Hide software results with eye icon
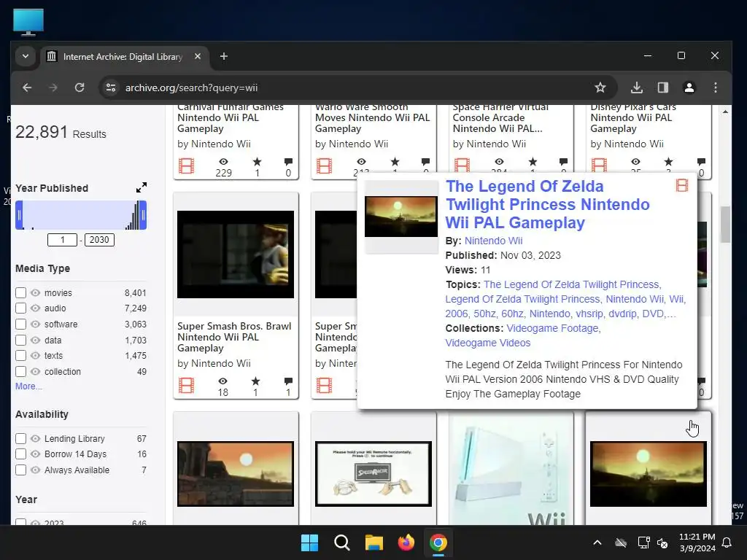The image size is (747, 560). [35, 324]
